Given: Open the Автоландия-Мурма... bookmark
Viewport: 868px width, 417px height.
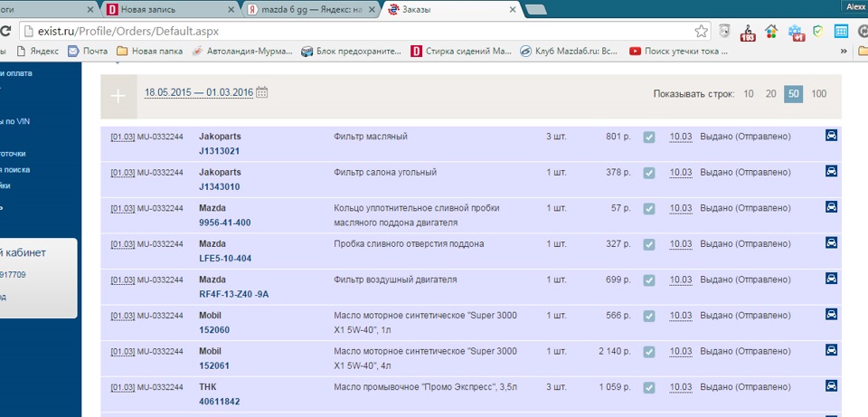Looking at the screenshot, I should coord(242,51).
